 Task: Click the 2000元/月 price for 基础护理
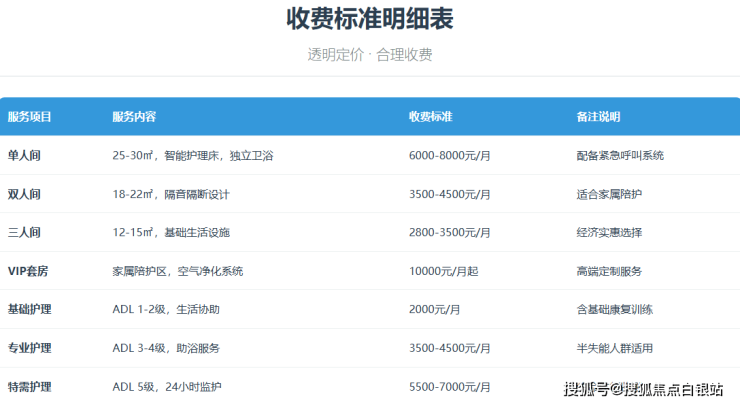coord(434,309)
